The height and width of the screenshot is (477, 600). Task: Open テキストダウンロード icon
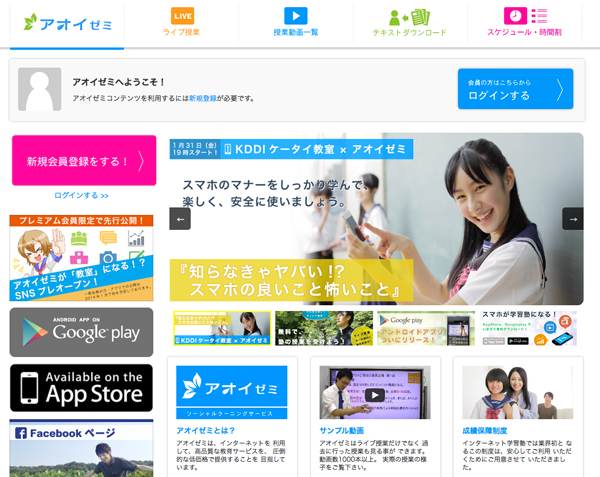[408, 17]
